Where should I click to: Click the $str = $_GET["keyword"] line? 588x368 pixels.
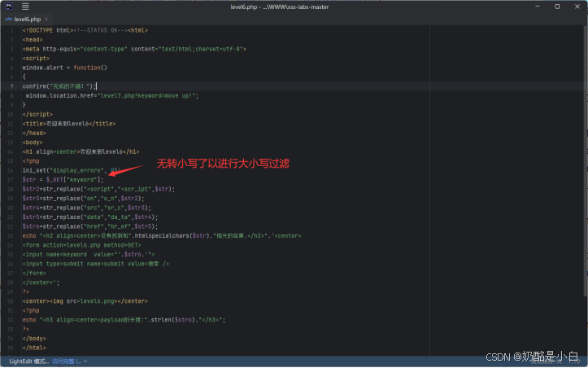[63, 180]
